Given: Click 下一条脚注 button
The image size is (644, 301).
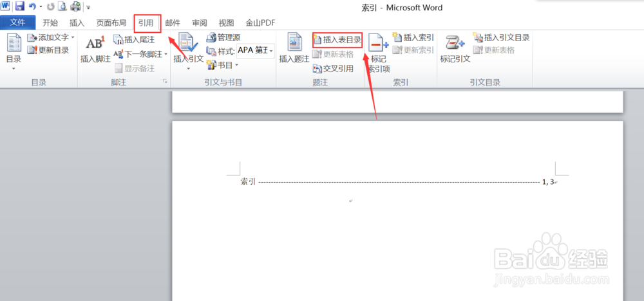Looking at the screenshot, I should [138, 54].
